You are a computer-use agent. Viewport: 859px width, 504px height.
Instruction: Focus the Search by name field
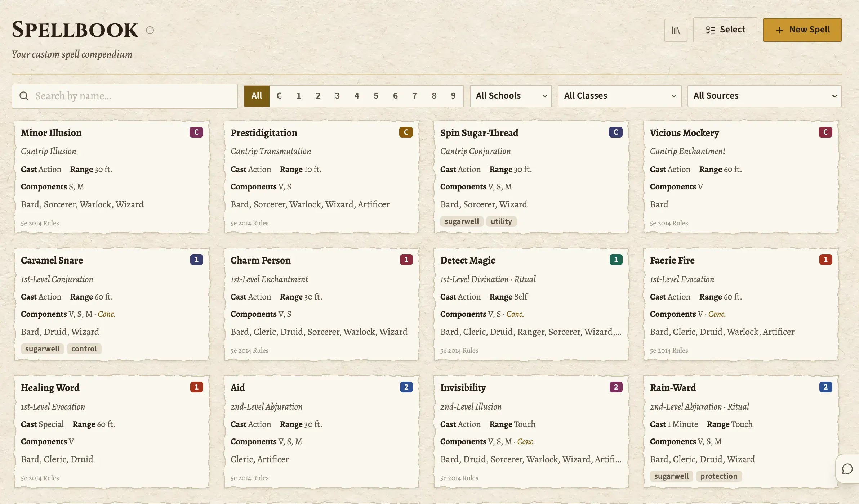[x=125, y=96]
